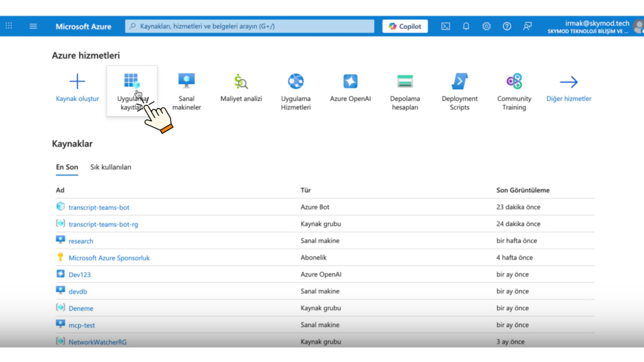Image resolution: width=644 pixels, height=362 pixels.
Task: Select the En Son tab
Action: (67, 167)
